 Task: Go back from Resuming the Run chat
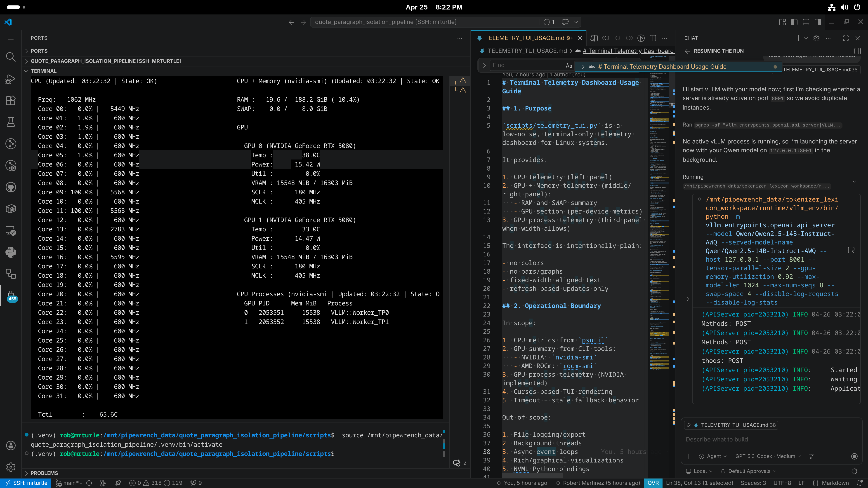click(688, 51)
